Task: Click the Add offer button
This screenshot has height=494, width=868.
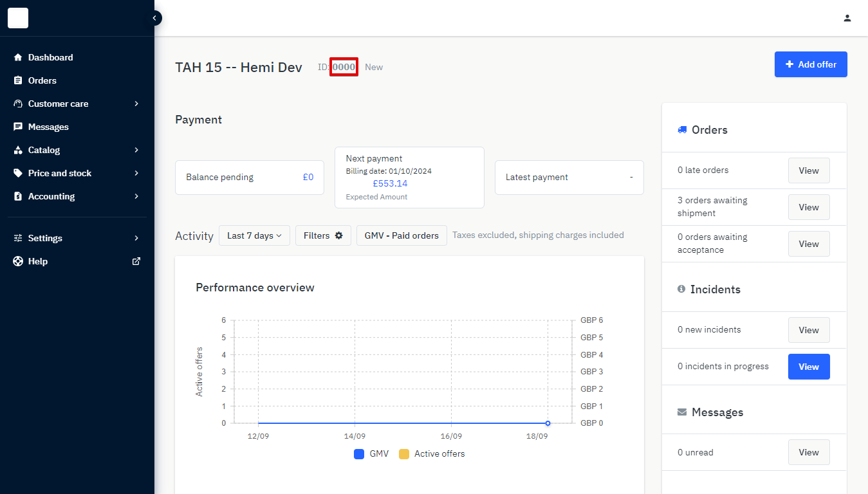Action: tap(811, 64)
